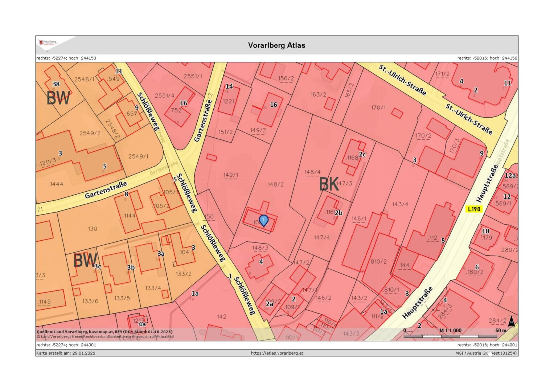
Task: Click the yellow L190 road sign
Action: [474, 209]
